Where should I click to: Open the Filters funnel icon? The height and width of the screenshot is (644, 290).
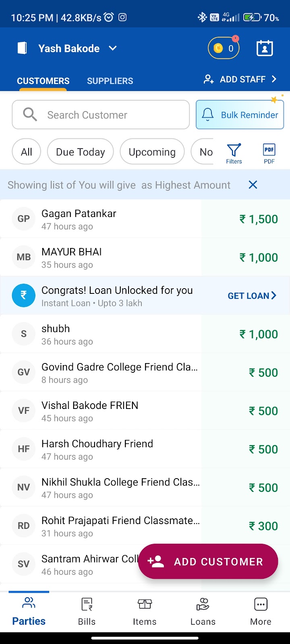coord(234,153)
